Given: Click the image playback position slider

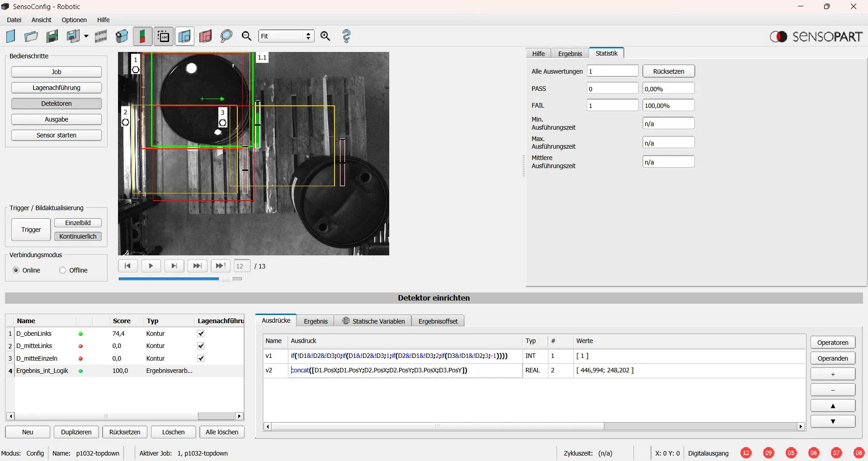Looking at the screenshot, I should tap(225, 279).
